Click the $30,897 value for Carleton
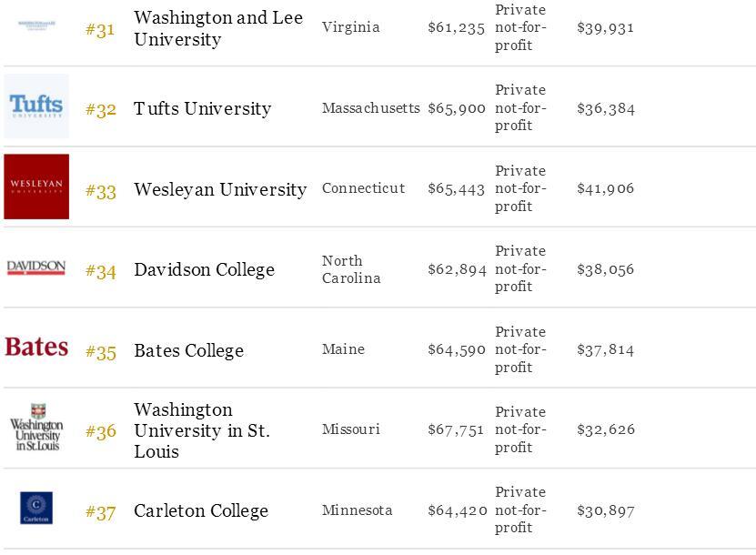The height and width of the screenshot is (555, 756). 606,510
